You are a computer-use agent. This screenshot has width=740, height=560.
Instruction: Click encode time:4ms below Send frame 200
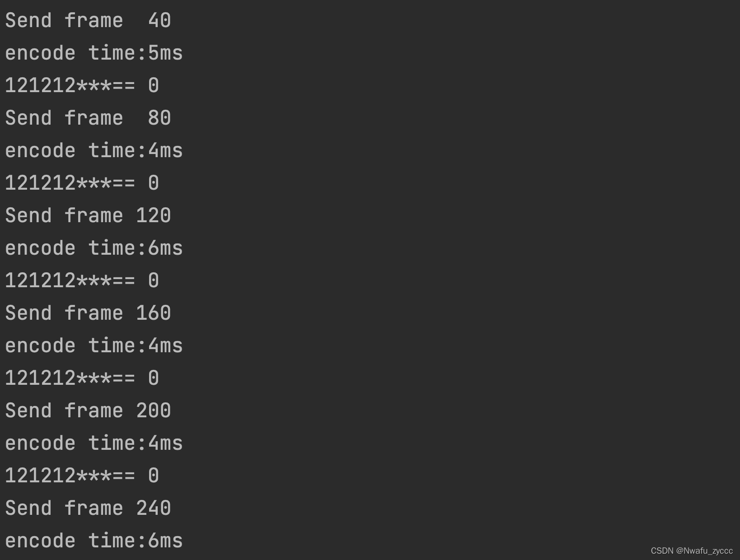coord(94,443)
